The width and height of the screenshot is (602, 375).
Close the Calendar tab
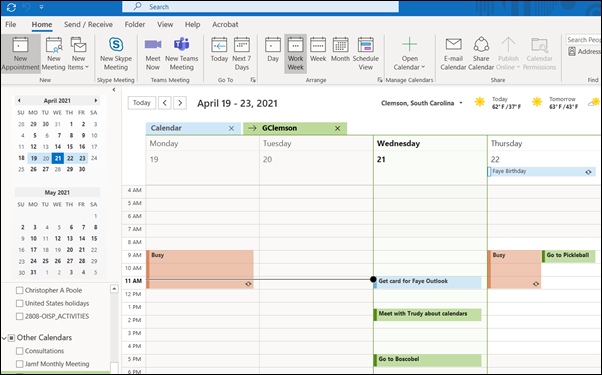[x=232, y=129]
